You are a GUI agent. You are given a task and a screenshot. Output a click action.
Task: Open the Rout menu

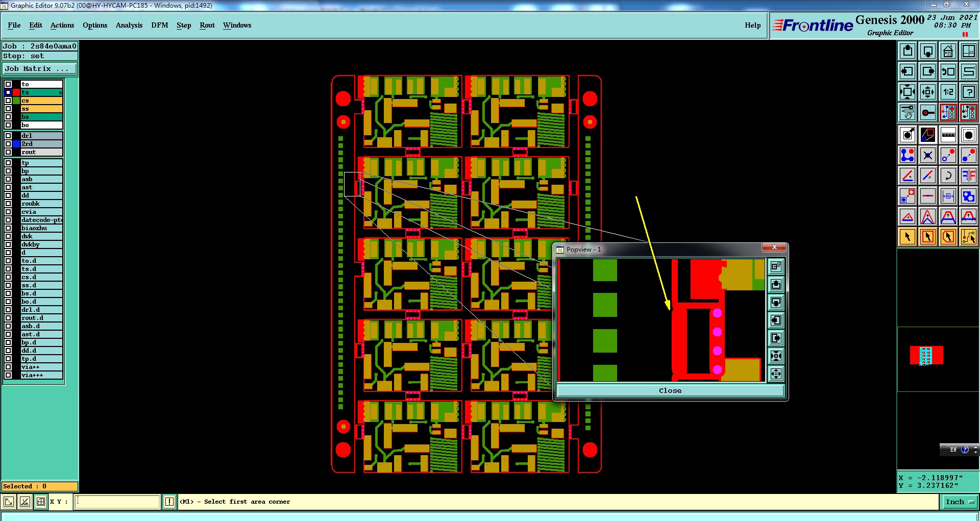pos(207,25)
